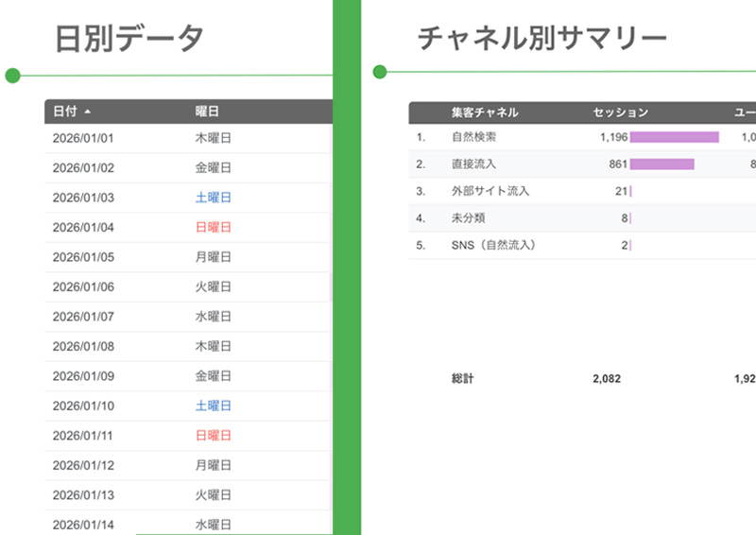Image resolution: width=756 pixels, height=535 pixels.
Task: Click red 日曜日 in the 2026/01/11 row
Action: (213, 436)
